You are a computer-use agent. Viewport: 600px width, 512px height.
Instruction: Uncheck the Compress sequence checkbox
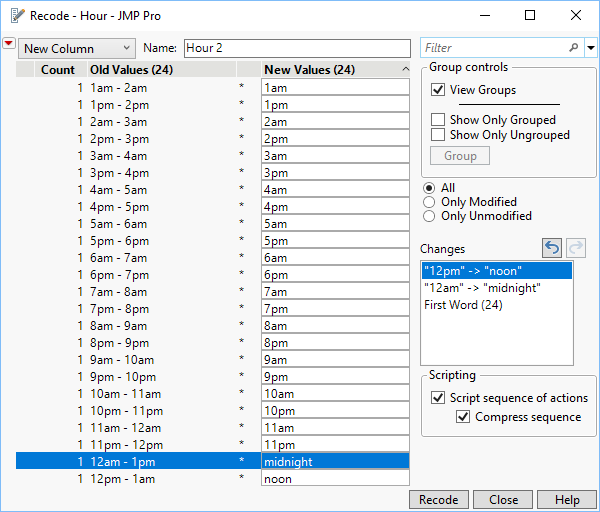pos(463,417)
